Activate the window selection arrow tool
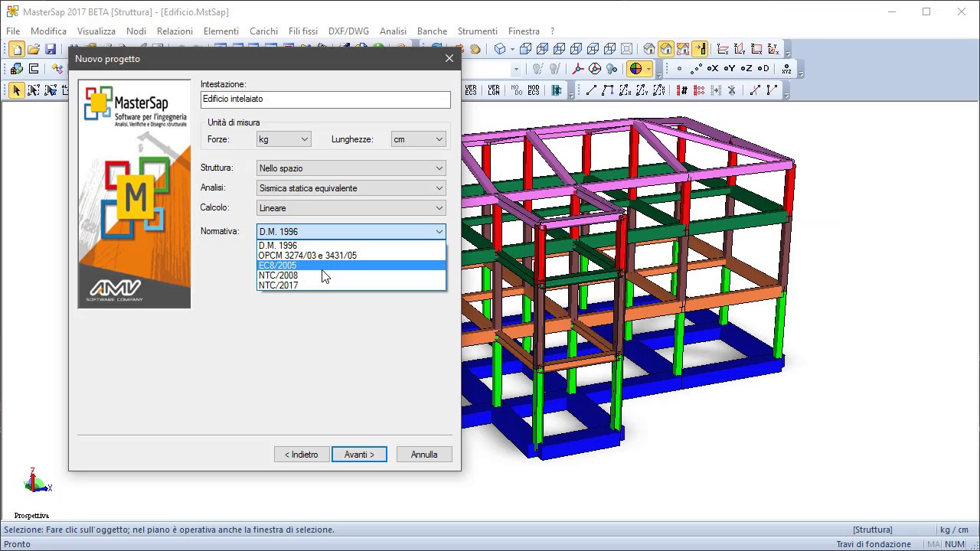The height and width of the screenshot is (551, 980). (x=34, y=90)
